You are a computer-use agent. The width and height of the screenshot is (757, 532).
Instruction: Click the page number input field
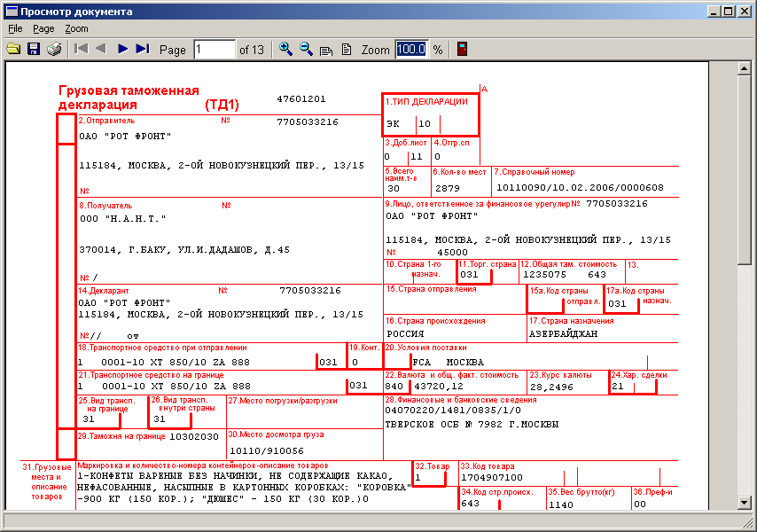coord(215,50)
